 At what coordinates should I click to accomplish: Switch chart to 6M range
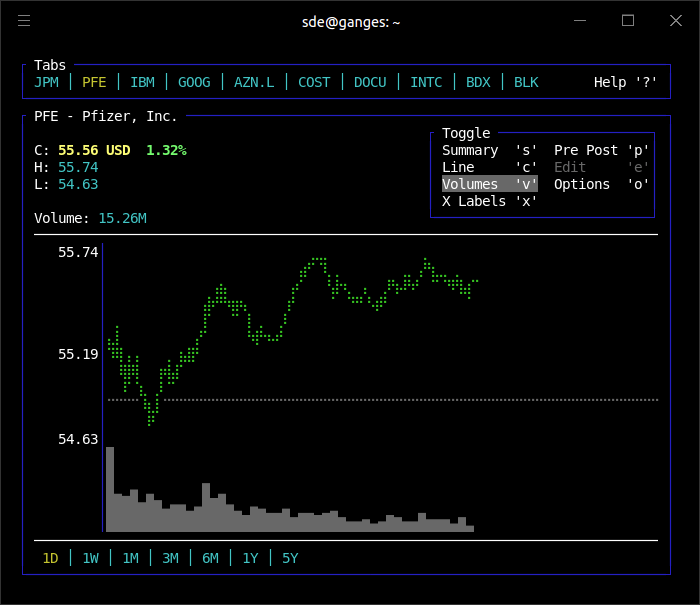click(x=210, y=559)
